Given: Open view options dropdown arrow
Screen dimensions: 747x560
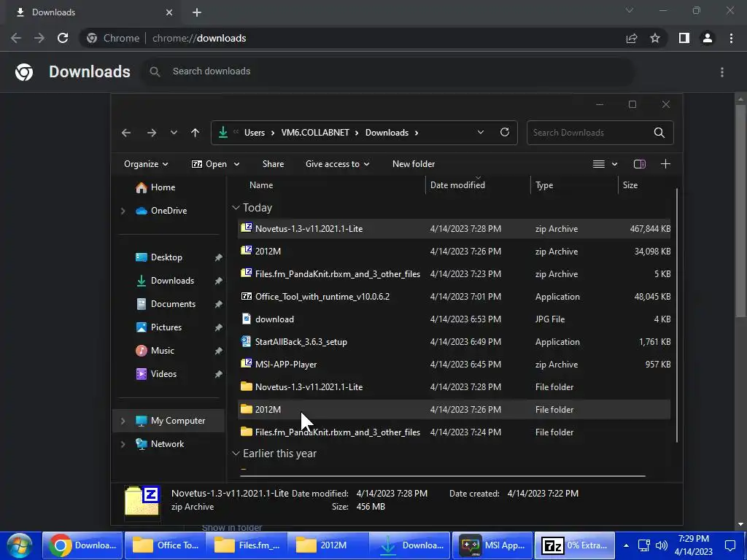Looking at the screenshot, I should coord(614,164).
